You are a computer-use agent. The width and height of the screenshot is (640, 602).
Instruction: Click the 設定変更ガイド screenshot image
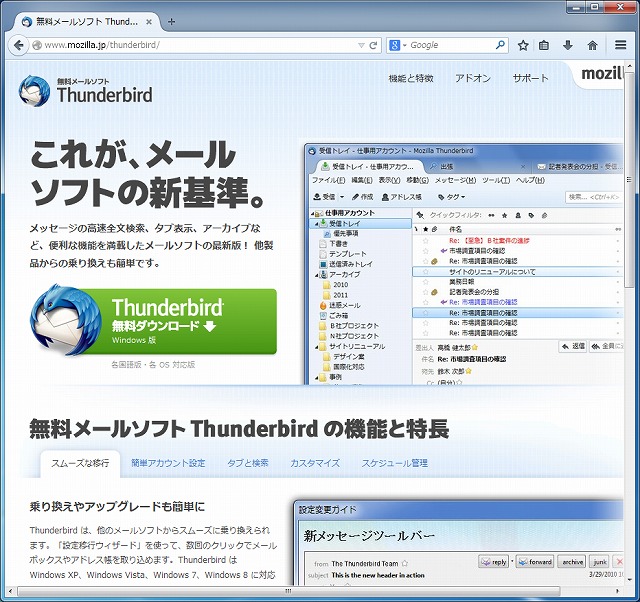coord(459,542)
